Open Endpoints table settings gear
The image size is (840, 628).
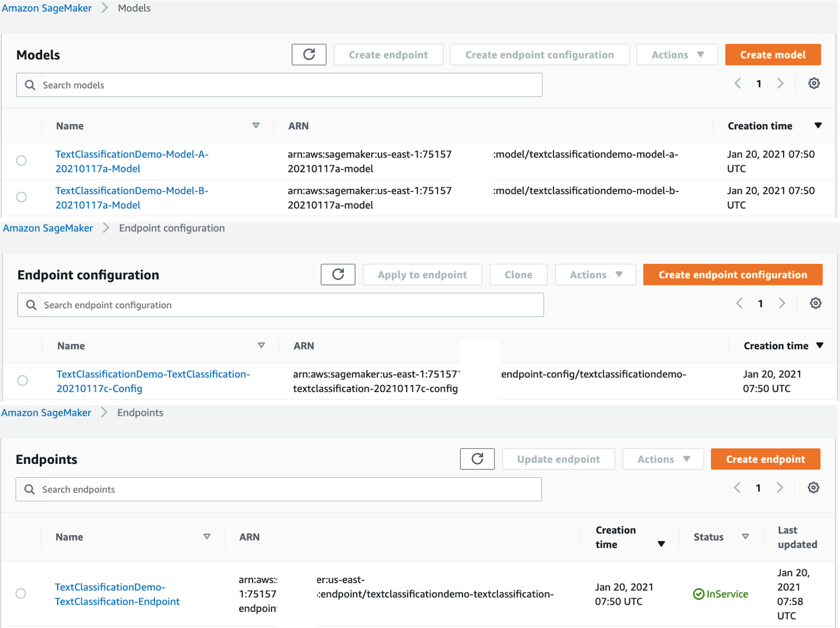[x=813, y=488]
